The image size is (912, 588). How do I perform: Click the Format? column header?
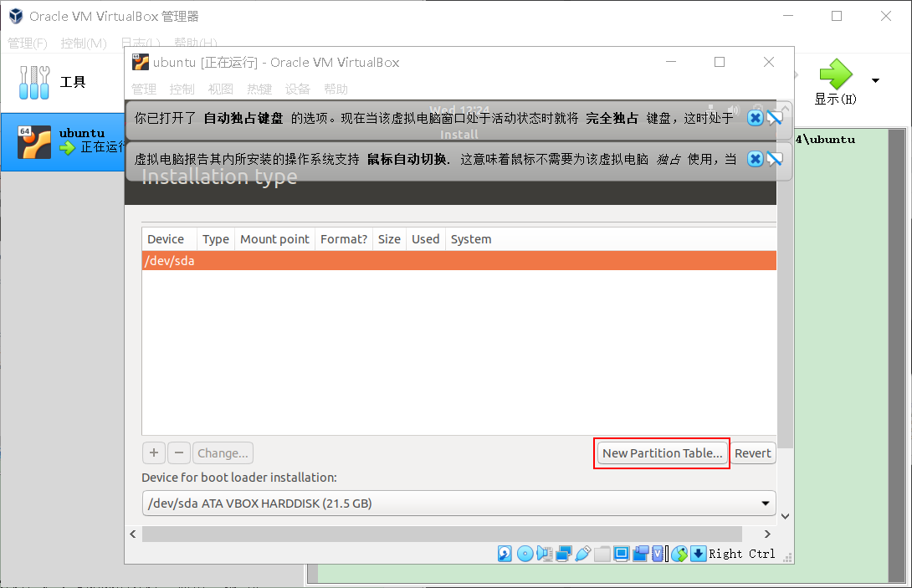[x=344, y=239]
